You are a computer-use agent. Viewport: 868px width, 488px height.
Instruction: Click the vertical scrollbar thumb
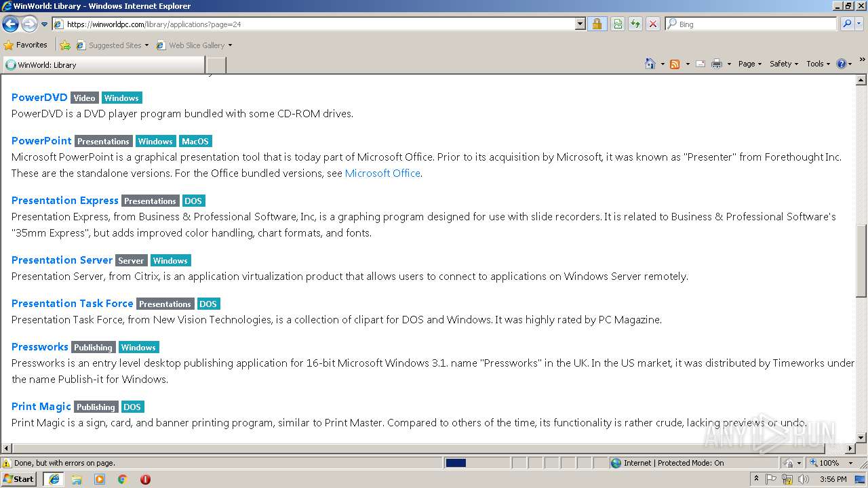coord(861,261)
